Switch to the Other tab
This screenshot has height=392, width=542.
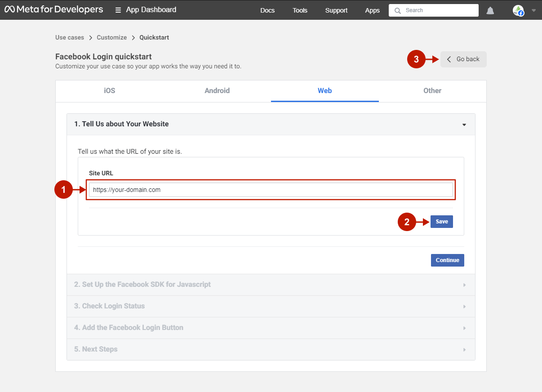coord(432,91)
